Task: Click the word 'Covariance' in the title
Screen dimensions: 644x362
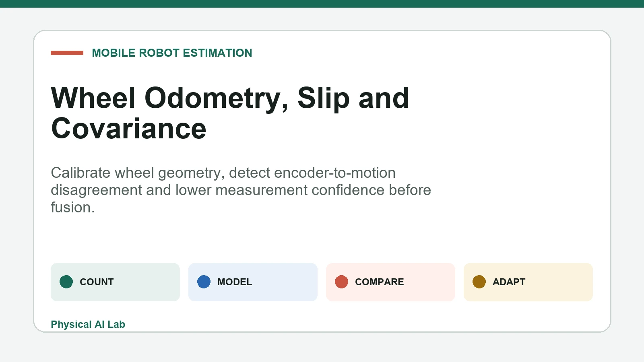Action: click(129, 129)
